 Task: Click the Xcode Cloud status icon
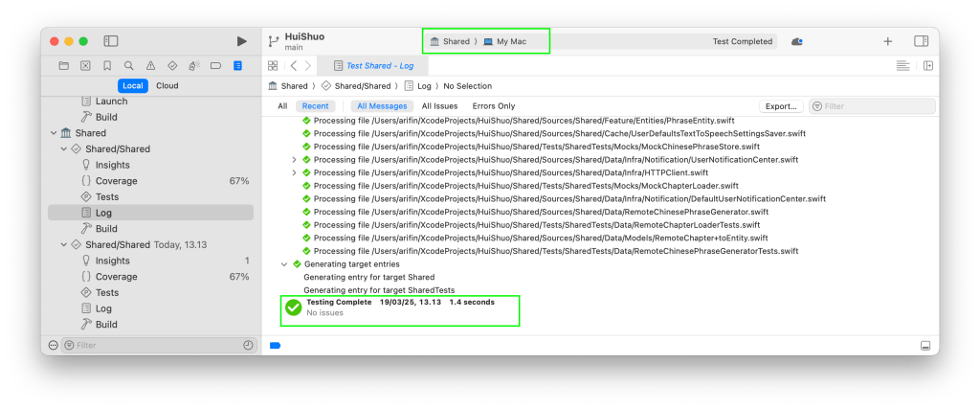(x=797, y=41)
